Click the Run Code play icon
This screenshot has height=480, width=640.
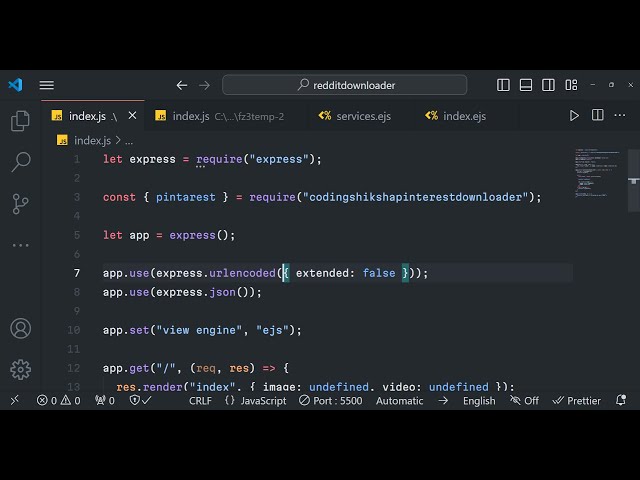(574, 116)
